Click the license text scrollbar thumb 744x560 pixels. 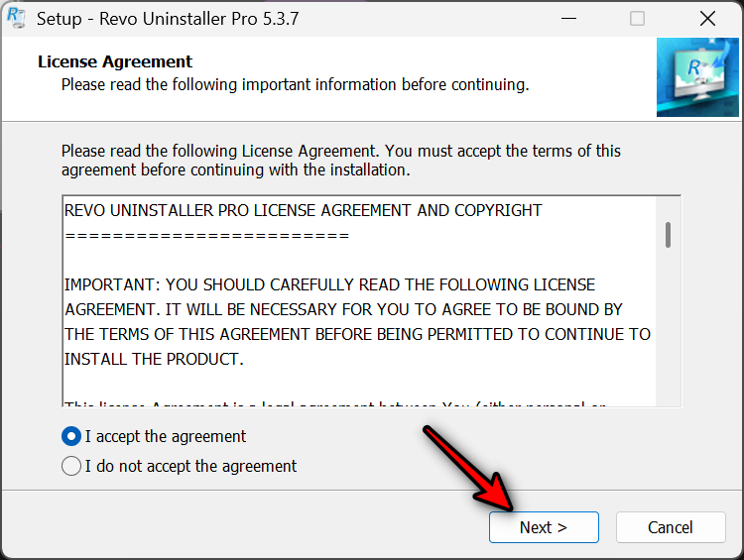668,235
